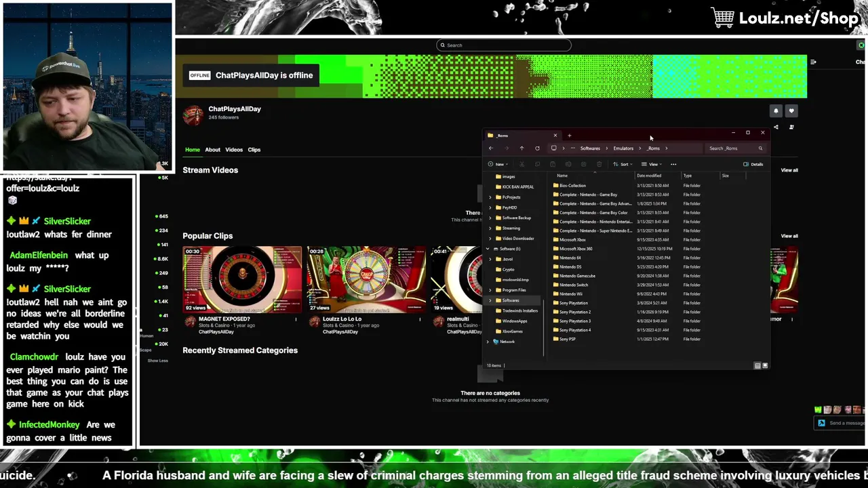
Task: Switch to the Clips tab on the channel
Action: coord(254,150)
